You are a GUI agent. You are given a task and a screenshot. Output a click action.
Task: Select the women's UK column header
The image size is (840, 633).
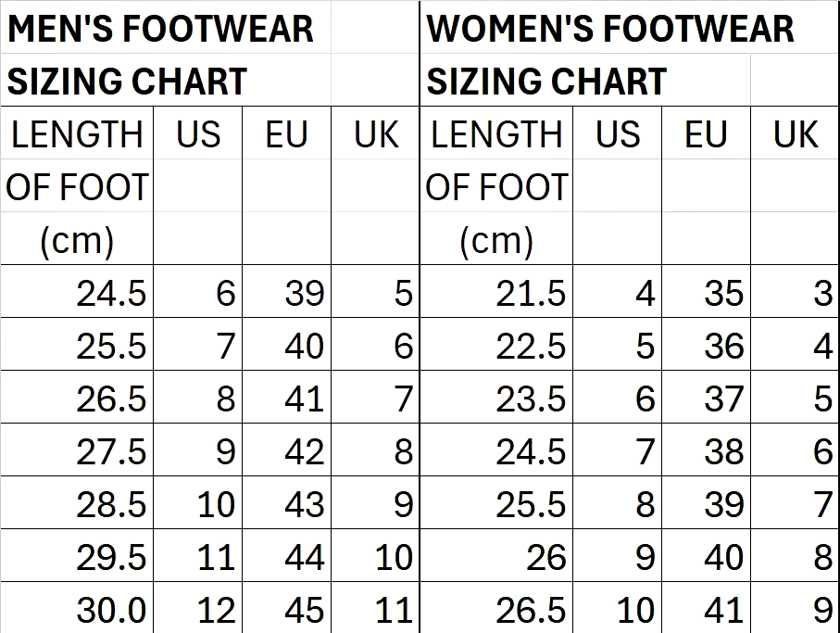point(795,135)
